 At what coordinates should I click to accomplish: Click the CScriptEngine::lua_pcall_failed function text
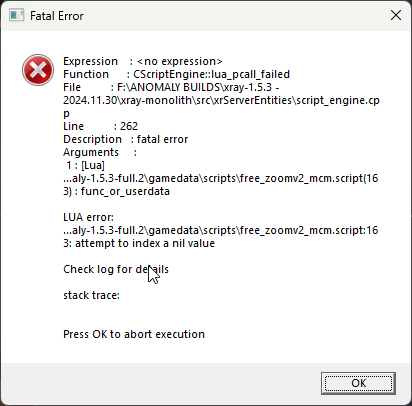pos(211,74)
